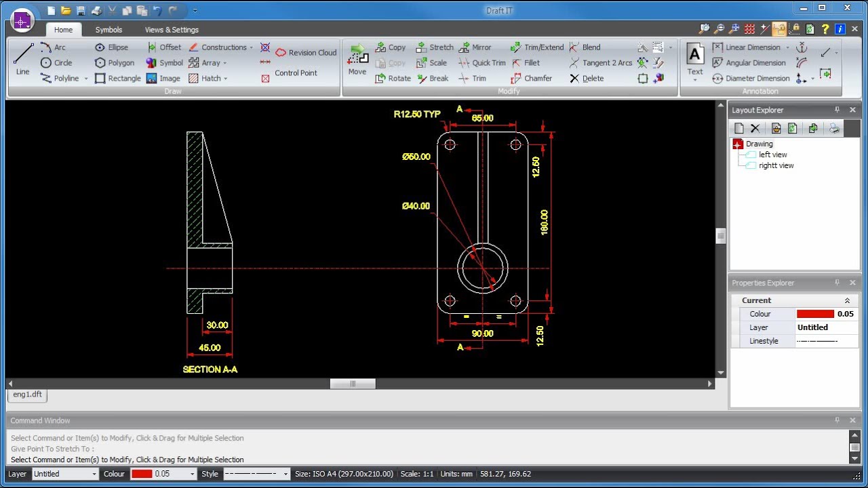
Task: Open the Style linestyle dropdown
Action: [x=285, y=474]
